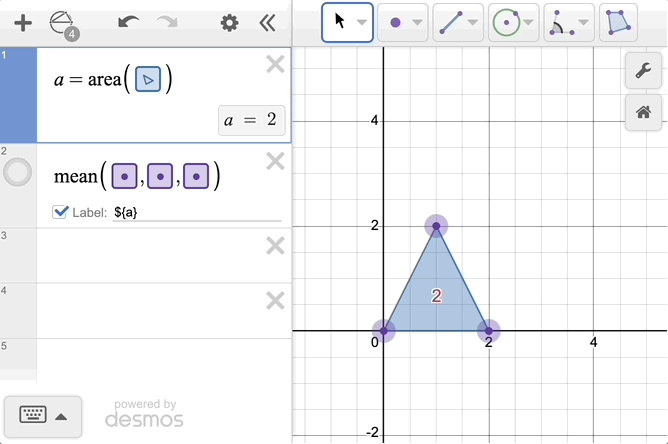Click the powered by Desmos link

[x=144, y=412]
